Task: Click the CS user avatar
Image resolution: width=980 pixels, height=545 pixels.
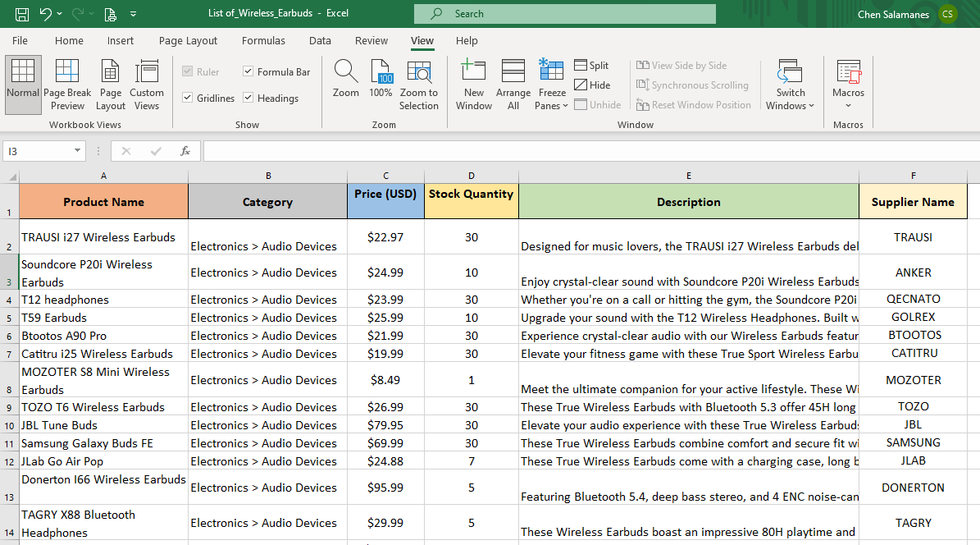Action: [x=947, y=14]
